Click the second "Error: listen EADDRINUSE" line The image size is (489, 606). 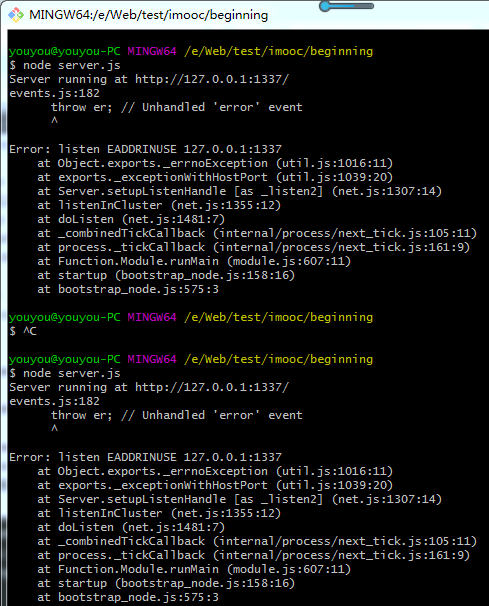point(145,457)
